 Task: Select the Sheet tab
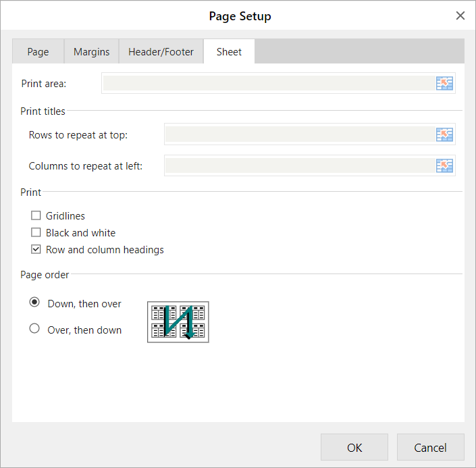click(229, 51)
